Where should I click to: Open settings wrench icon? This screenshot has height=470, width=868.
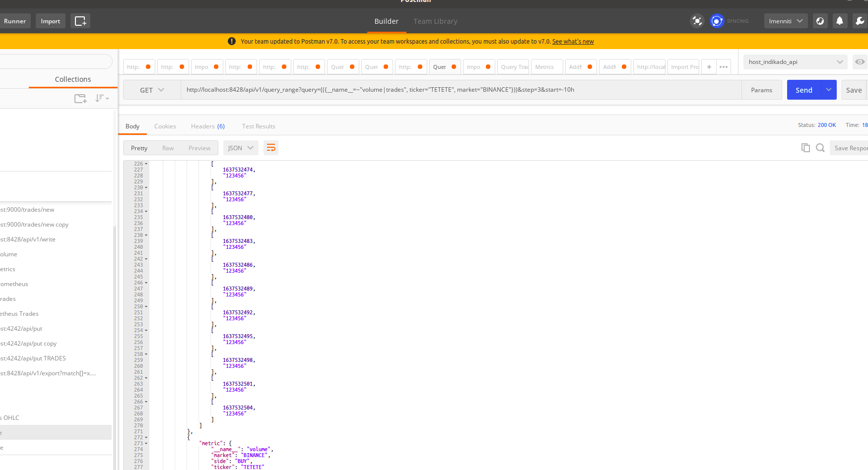(860, 21)
